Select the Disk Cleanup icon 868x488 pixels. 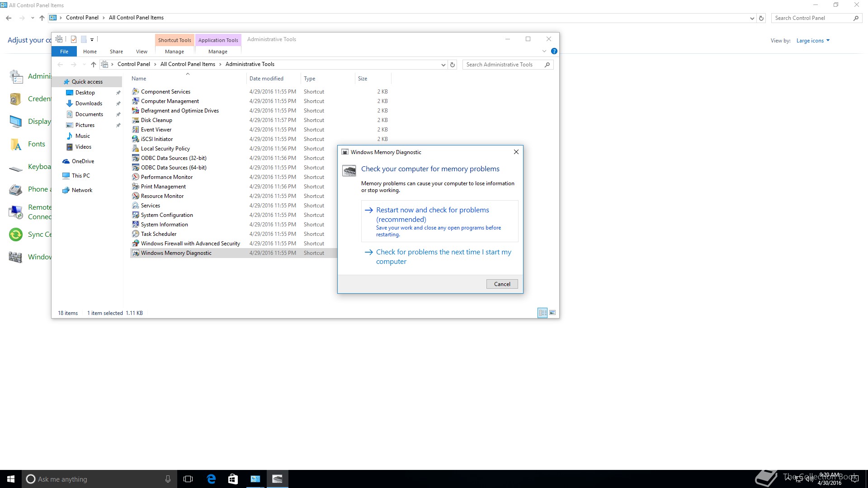135,120
